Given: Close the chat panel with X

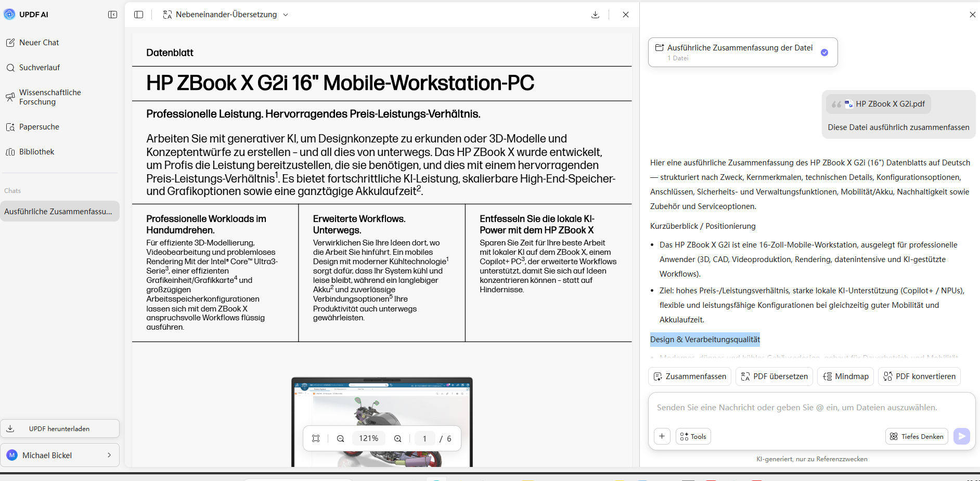Looking at the screenshot, I should [972, 15].
